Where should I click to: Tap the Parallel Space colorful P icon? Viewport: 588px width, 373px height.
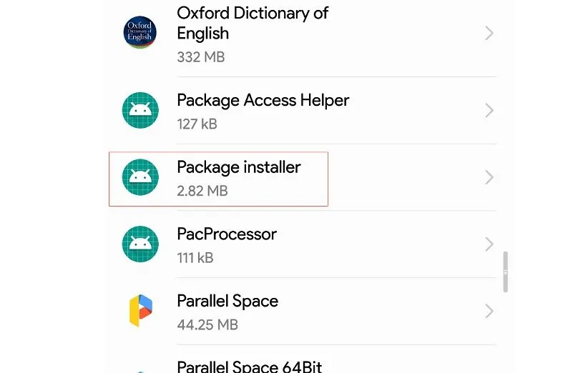[x=140, y=311]
